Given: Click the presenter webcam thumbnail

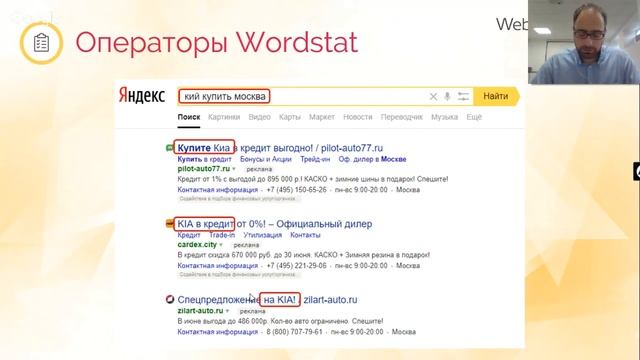Looking at the screenshot, I should [x=584, y=42].
